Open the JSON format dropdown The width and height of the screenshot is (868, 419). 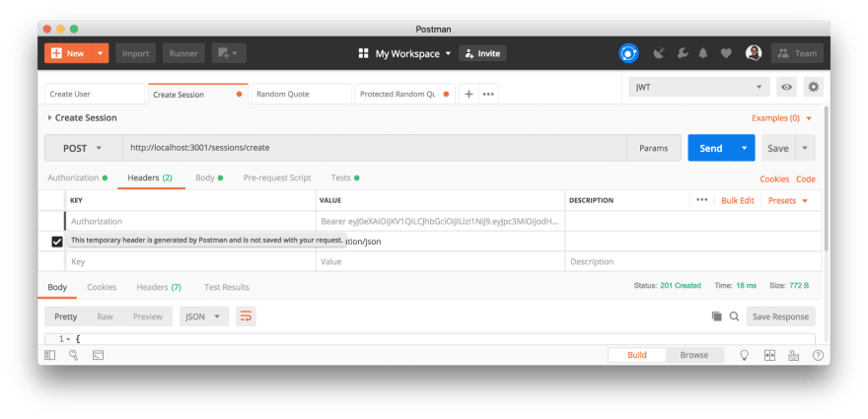pos(204,316)
